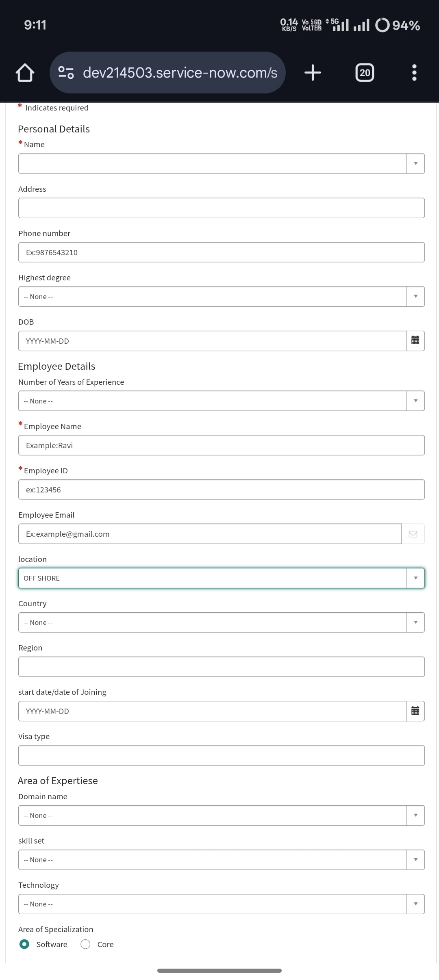Tap the 'Area of Specialization' label

(x=56, y=929)
